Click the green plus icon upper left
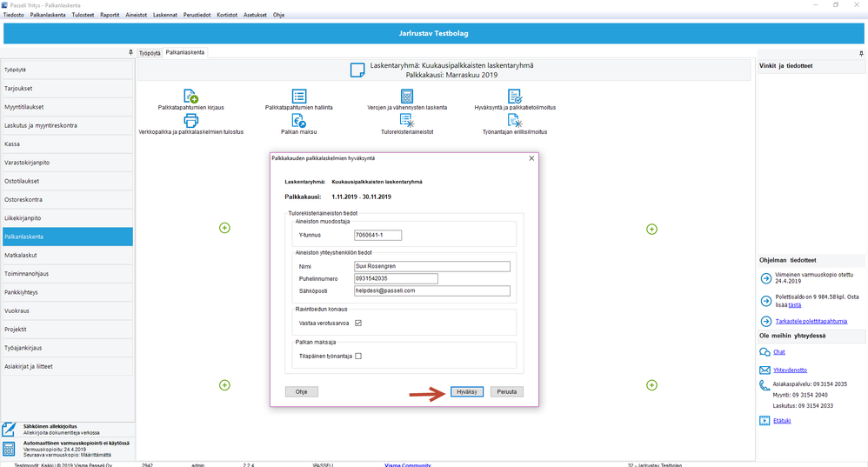 224,228
